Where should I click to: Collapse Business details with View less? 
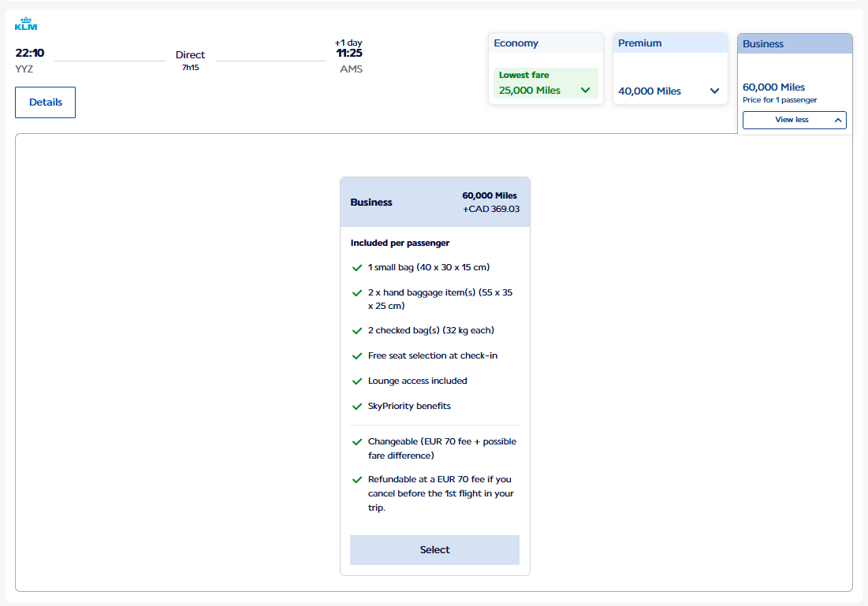[794, 120]
